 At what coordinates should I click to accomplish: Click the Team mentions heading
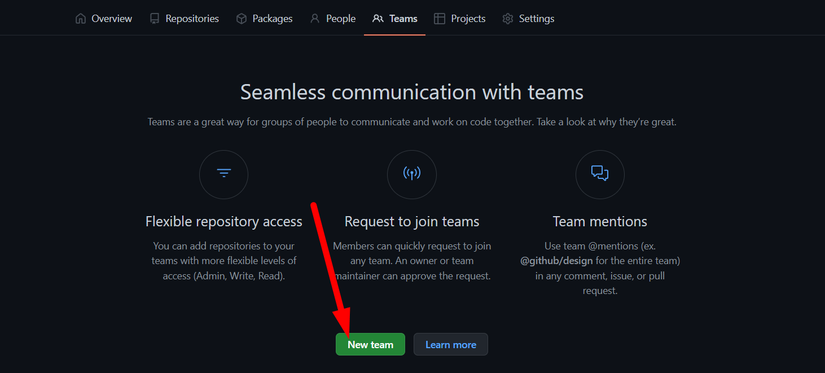point(600,221)
